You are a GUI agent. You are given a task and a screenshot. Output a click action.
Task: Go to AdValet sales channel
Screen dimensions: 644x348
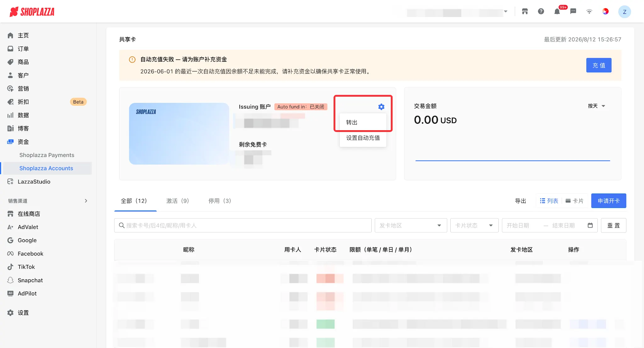pos(28,227)
